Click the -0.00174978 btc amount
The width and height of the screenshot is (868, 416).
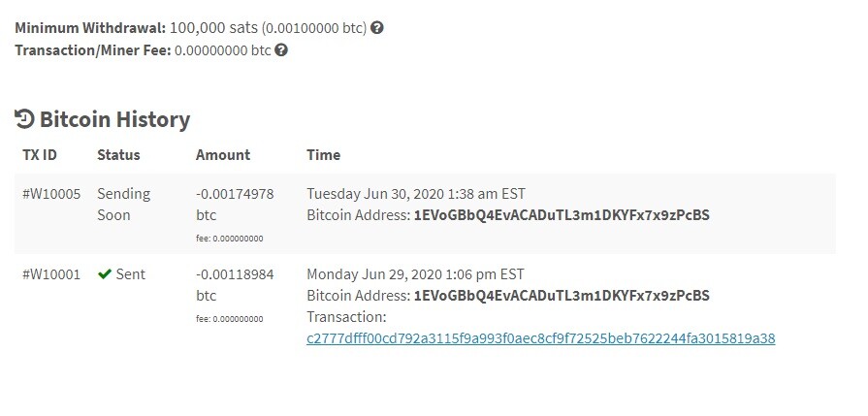[235, 205]
